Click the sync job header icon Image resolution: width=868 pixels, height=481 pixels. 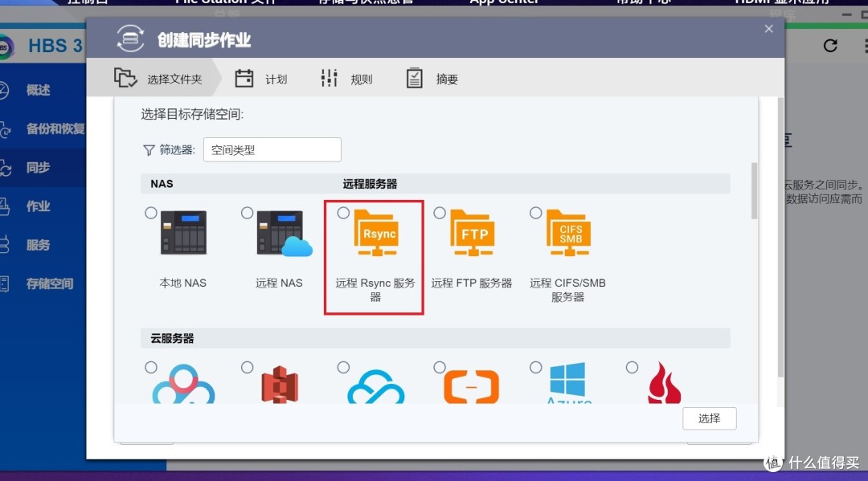[131, 39]
